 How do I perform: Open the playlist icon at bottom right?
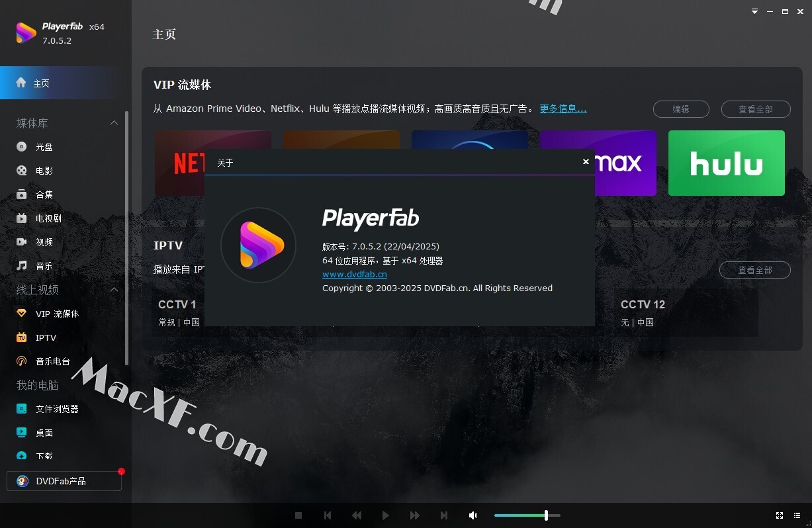coord(797,515)
